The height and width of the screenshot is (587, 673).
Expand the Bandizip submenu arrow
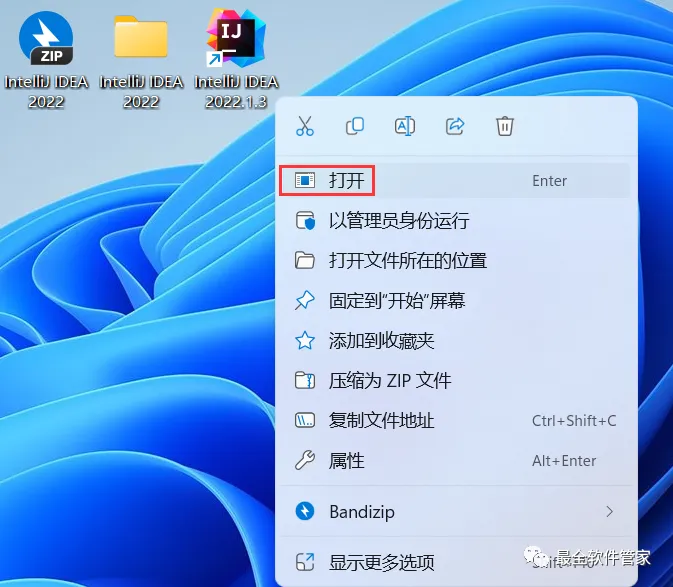point(609,511)
